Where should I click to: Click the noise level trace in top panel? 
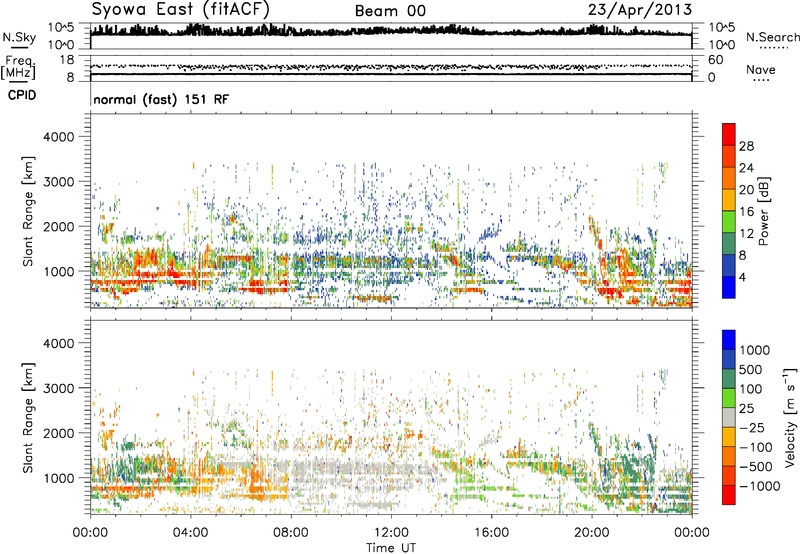(x=391, y=32)
